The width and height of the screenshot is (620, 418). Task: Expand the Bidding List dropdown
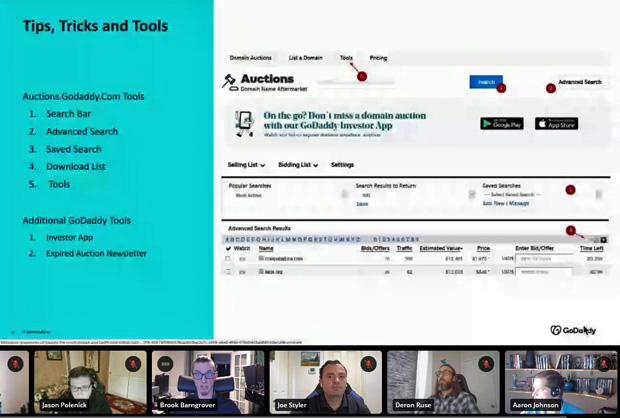pyautogui.click(x=298, y=165)
